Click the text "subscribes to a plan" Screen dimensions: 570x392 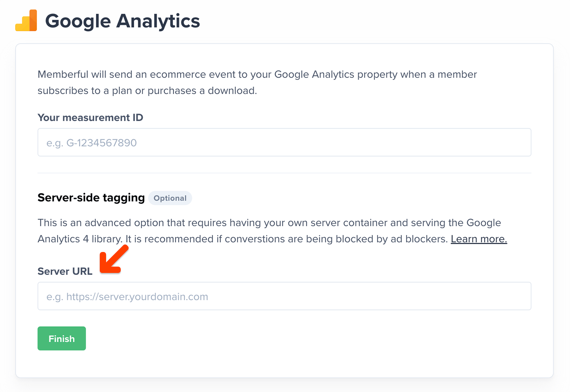(85, 91)
